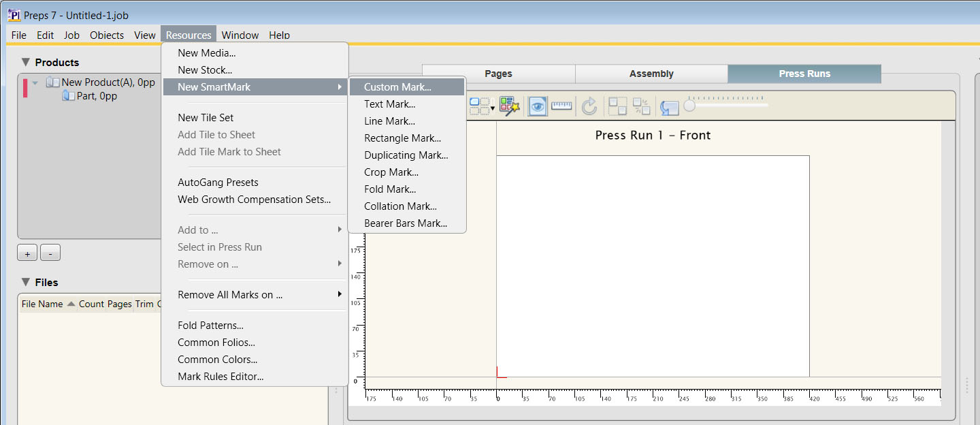Open the View menu

145,35
